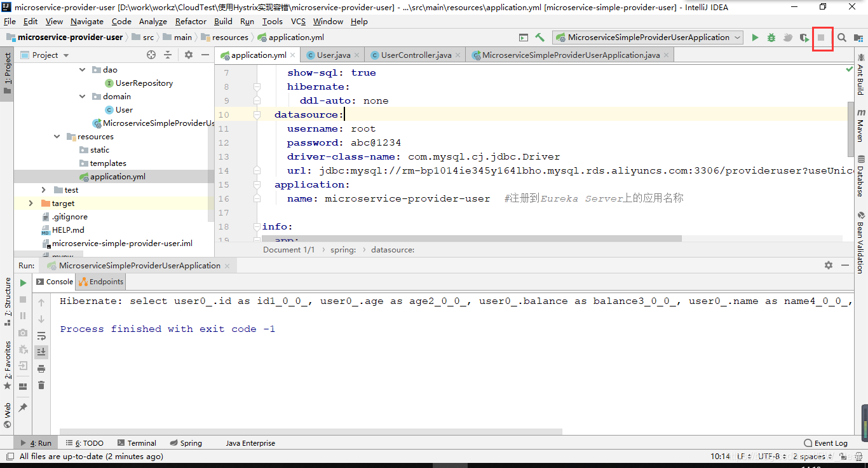Open the Spring tool window
868x468 pixels.
pyautogui.click(x=186, y=443)
